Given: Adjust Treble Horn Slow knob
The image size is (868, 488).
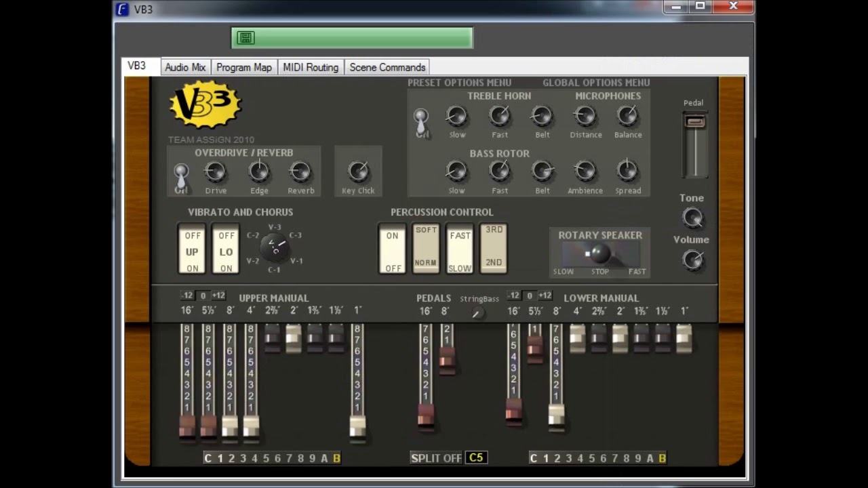Looking at the screenshot, I should 457,116.
